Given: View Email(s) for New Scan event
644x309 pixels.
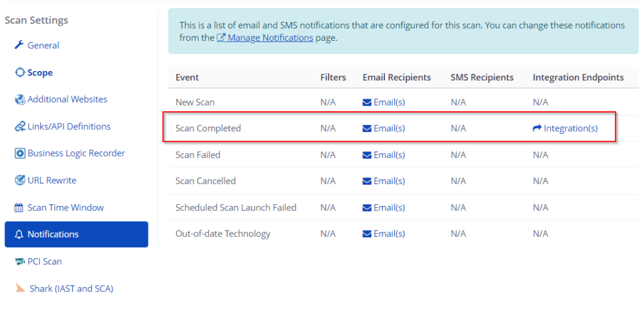Looking at the screenshot, I should click(384, 102).
